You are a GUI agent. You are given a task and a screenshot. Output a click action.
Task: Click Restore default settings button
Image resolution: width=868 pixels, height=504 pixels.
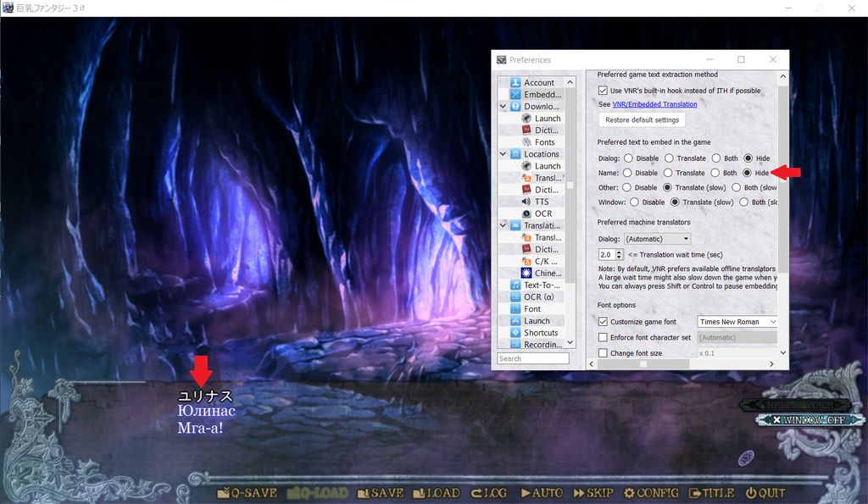coord(642,120)
